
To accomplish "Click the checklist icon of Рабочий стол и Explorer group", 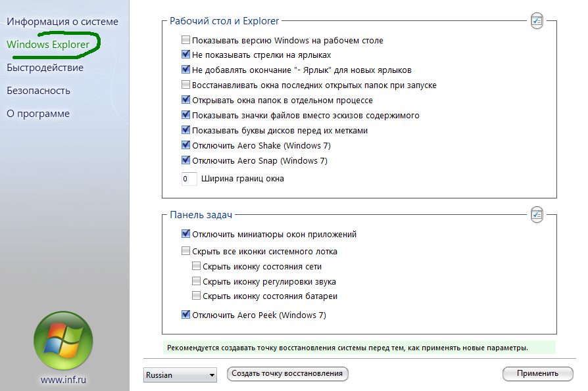I will (537, 21).
